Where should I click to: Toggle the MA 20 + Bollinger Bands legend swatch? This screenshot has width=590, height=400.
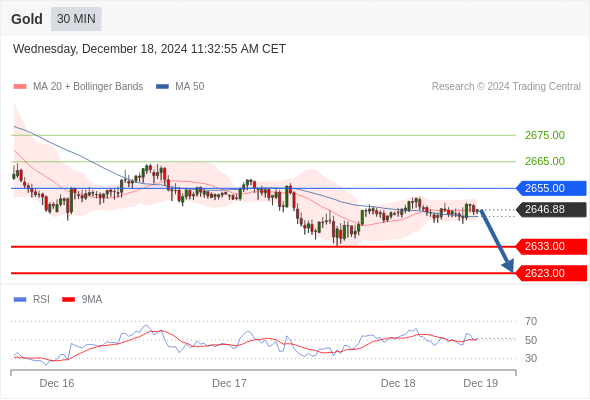pyautogui.click(x=20, y=87)
